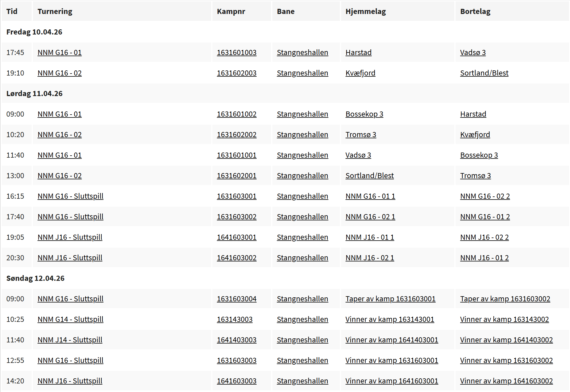Click the Turnering column header

(x=55, y=11)
